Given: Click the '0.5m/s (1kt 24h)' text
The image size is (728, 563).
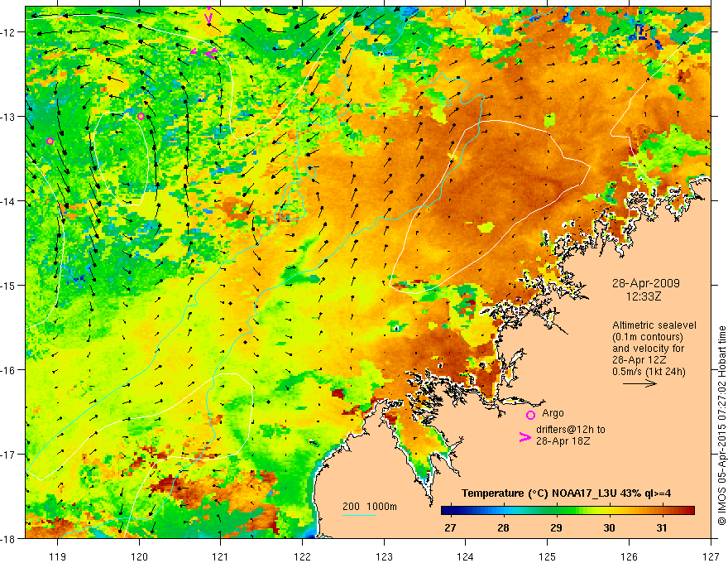Looking at the screenshot, I should point(649,371).
